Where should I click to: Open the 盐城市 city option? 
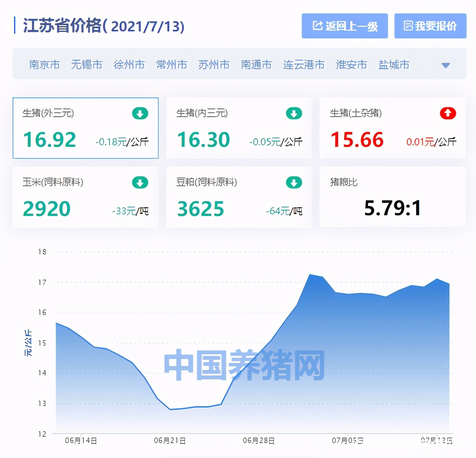coord(394,65)
